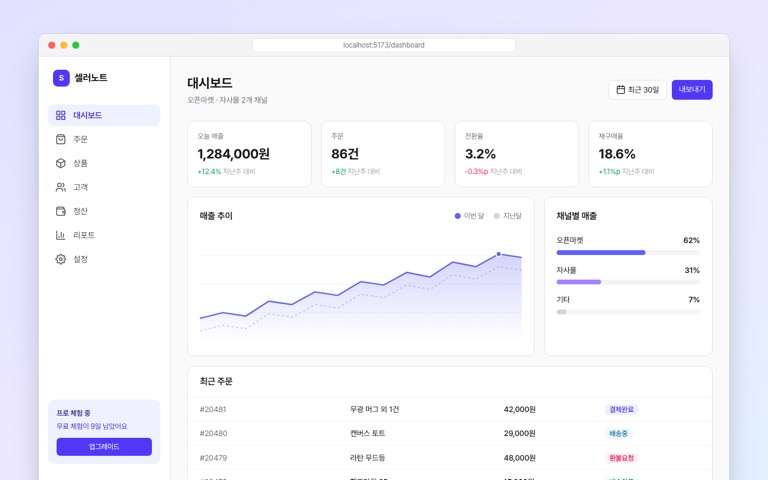Viewport: 768px width, 480px height.
Task: Click the browser address bar localhost:5173/dashboard
Action: tap(384, 45)
